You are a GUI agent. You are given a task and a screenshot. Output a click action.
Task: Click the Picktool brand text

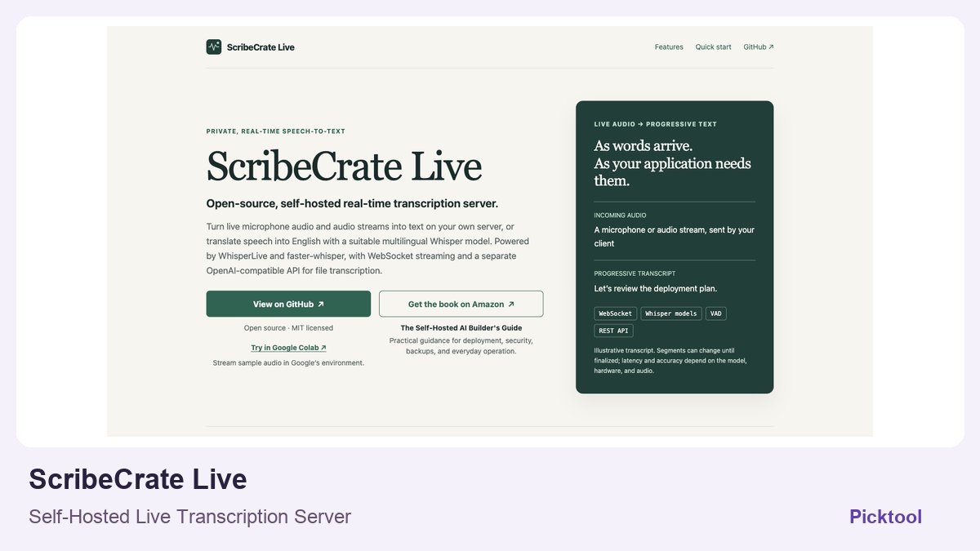(885, 517)
